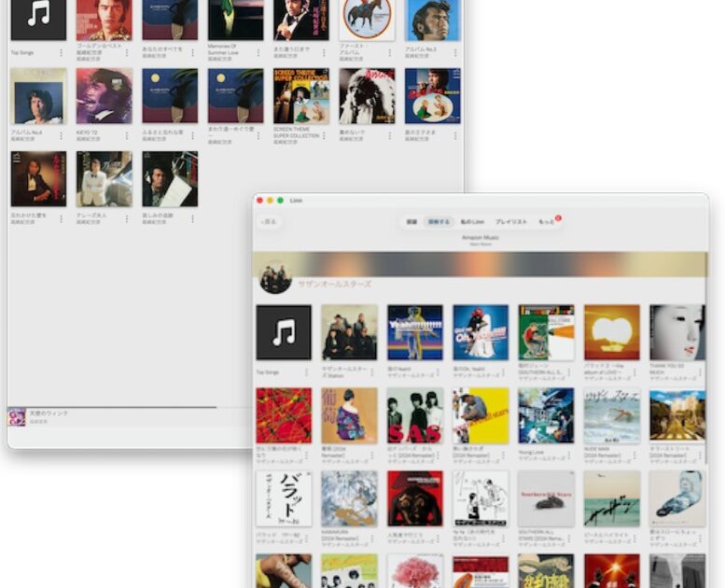
Task: Open the NUDE MAN album cover
Action: (x=612, y=415)
